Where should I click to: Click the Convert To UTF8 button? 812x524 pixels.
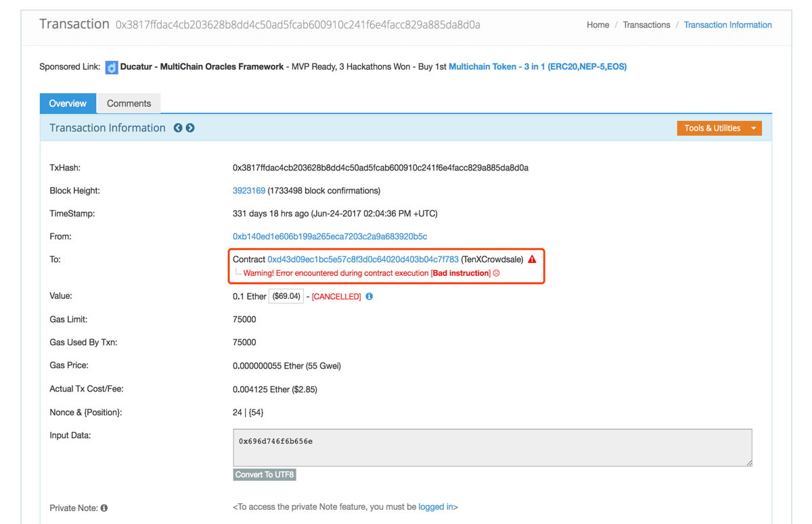[x=264, y=475]
